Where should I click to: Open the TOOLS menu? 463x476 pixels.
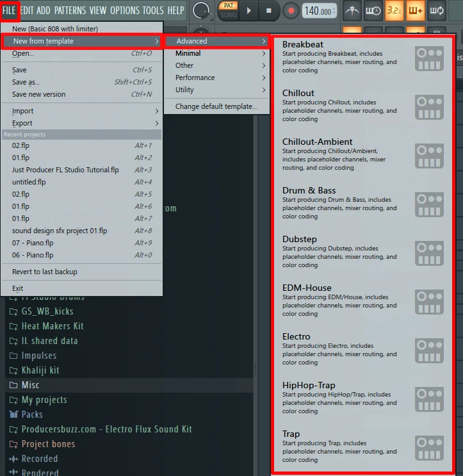(153, 11)
